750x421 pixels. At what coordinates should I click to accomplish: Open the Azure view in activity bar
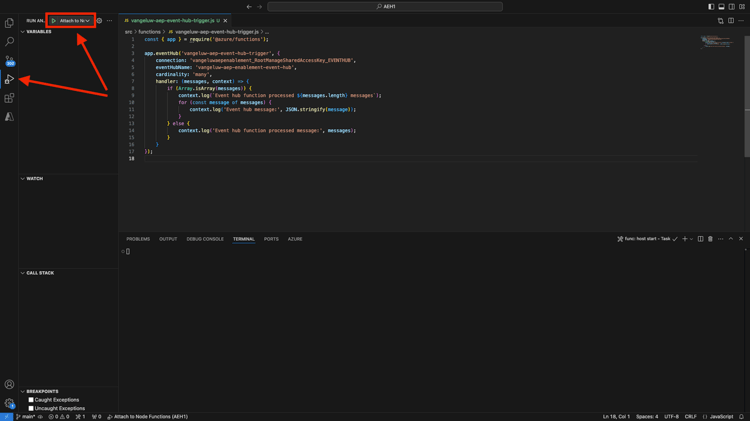pos(9,117)
